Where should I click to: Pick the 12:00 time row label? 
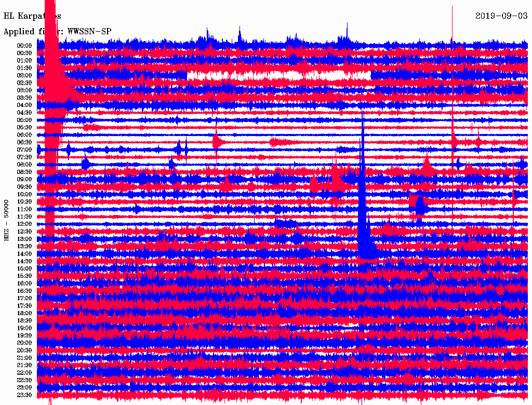pyautogui.click(x=25, y=224)
